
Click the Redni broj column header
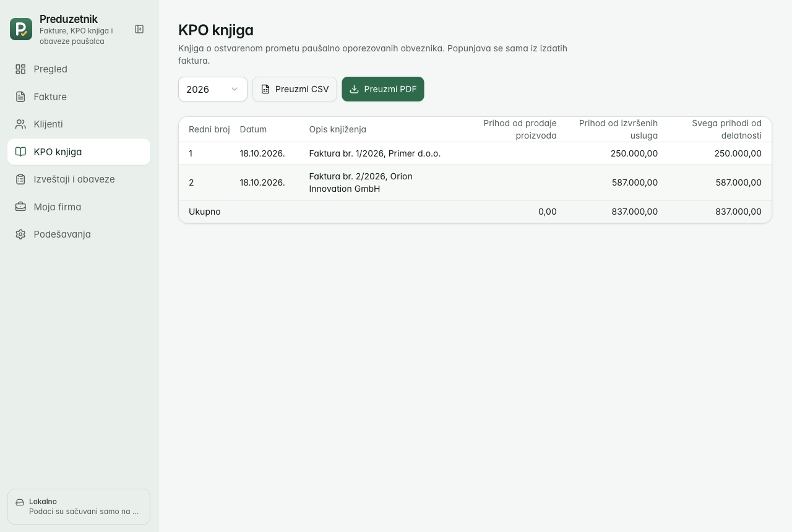[x=209, y=129]
